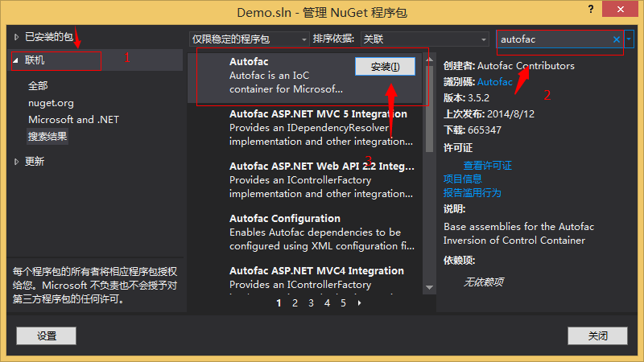
Task: Close the NuGet dialog window
Action: click(x=620, y=9)
